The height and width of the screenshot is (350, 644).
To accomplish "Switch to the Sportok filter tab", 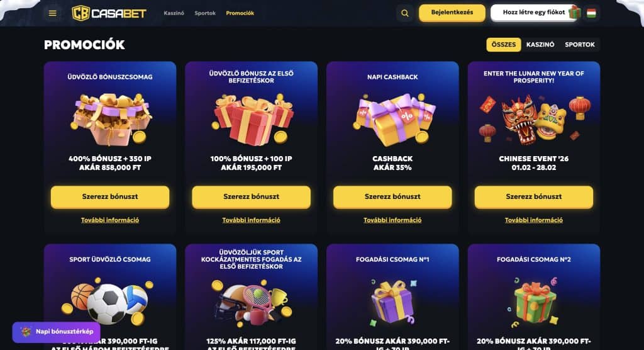I will 579,45.
